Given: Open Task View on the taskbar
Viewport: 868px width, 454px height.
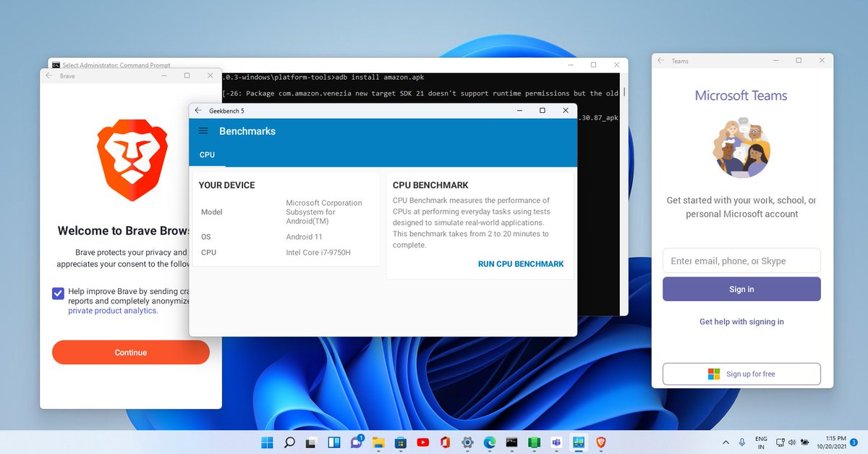Looking at the screenshot, I should tap(312, 442).
